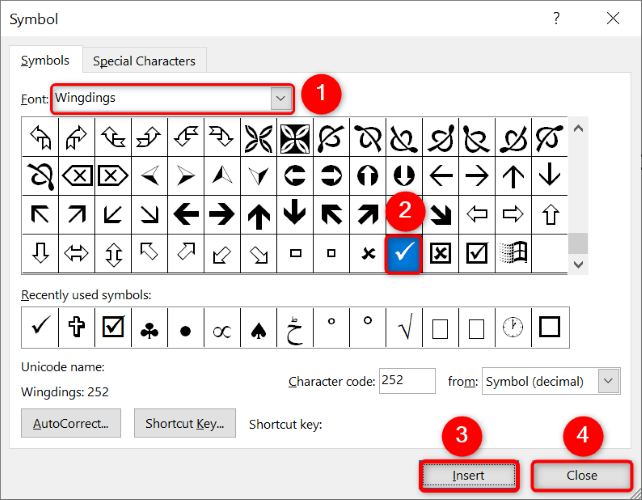Select the hollow left-right double arrow symbol

[x=77, y=253]
